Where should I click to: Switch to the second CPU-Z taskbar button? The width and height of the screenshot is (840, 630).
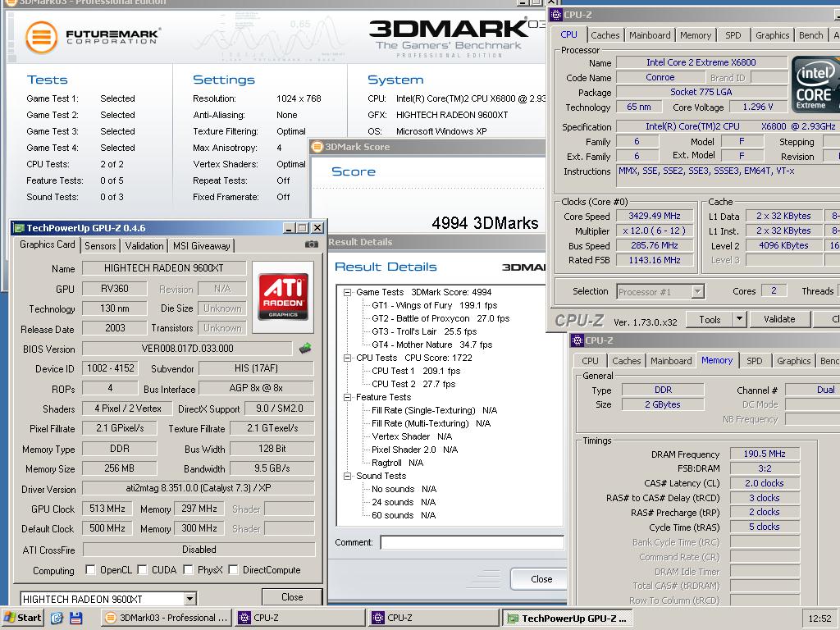pos(434,618)
